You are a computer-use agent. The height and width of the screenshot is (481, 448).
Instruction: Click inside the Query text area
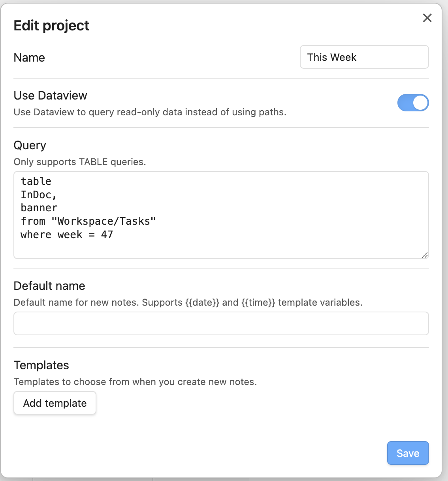coord(221,215)
